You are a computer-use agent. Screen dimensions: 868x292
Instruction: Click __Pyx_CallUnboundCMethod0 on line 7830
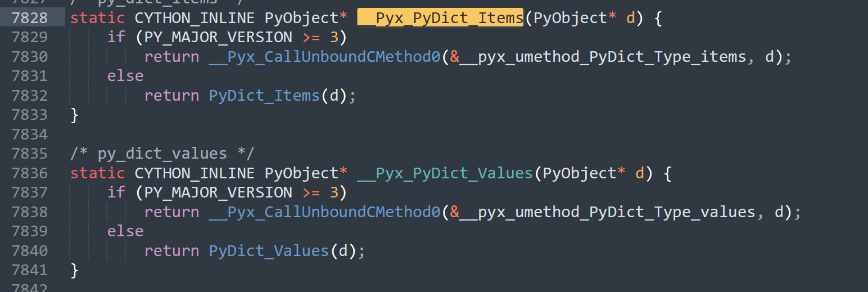pos(324,57)
